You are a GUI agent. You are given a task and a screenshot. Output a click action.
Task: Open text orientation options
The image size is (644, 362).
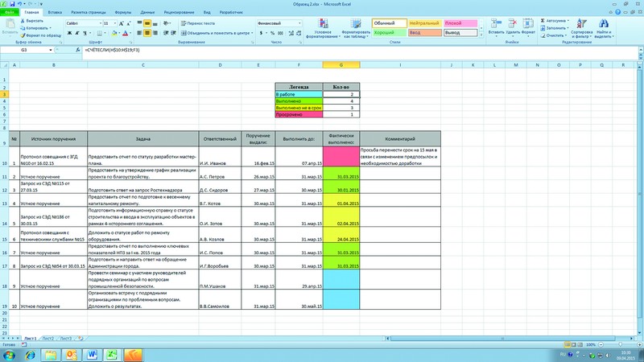[167, 23]
